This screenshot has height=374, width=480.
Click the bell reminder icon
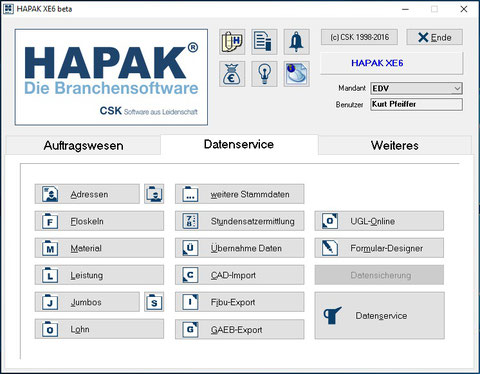(x=296, y=42)
